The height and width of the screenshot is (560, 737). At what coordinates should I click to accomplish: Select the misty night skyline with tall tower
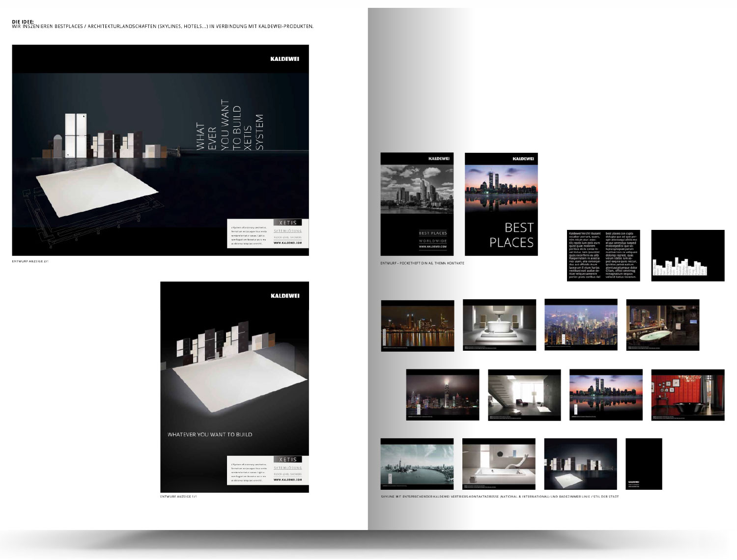pyautogui.click(x=443, y=395)
